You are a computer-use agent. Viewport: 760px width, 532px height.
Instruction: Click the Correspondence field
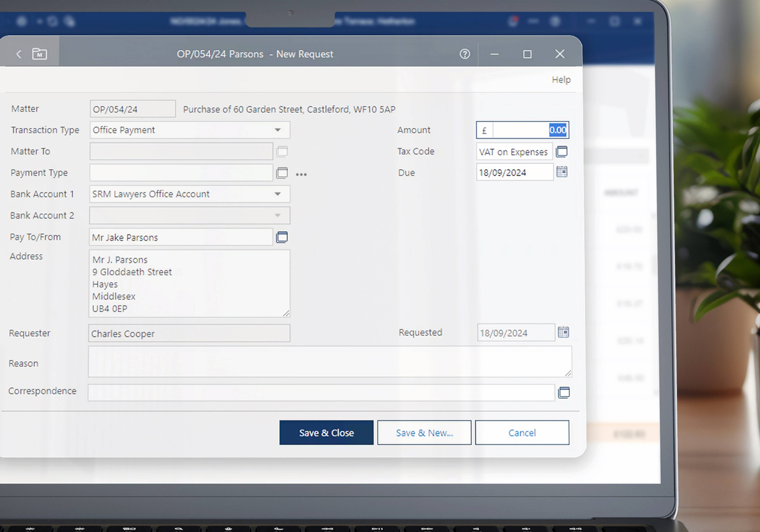(321, 393)
